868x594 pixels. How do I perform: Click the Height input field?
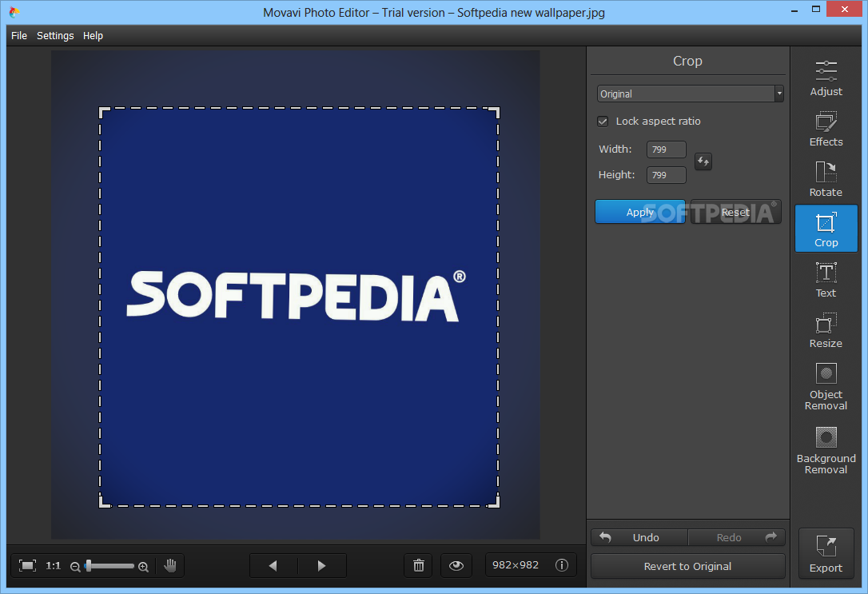(x=667, y=175)
